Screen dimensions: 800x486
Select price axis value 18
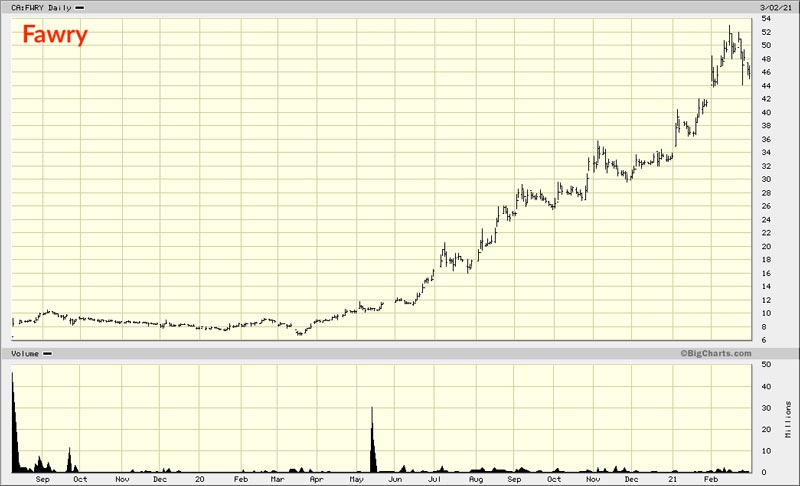(x=766, y=260)
